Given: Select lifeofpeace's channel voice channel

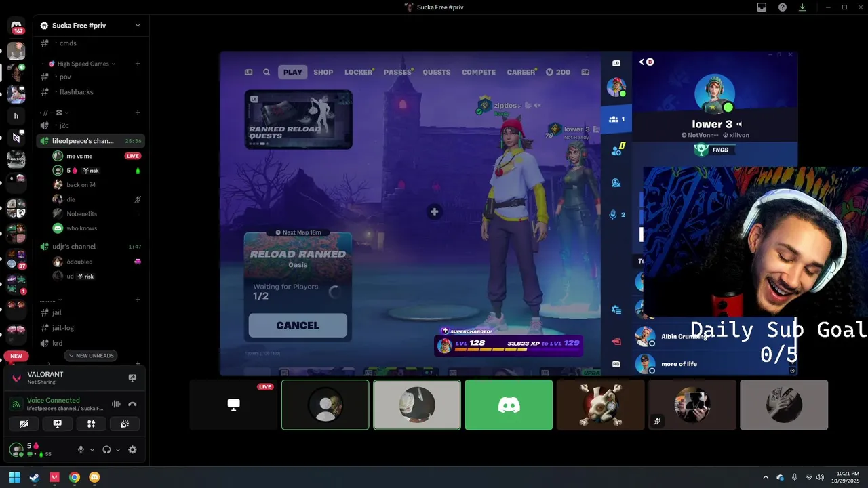Looking at the screenshot, I should pos(91,141).
